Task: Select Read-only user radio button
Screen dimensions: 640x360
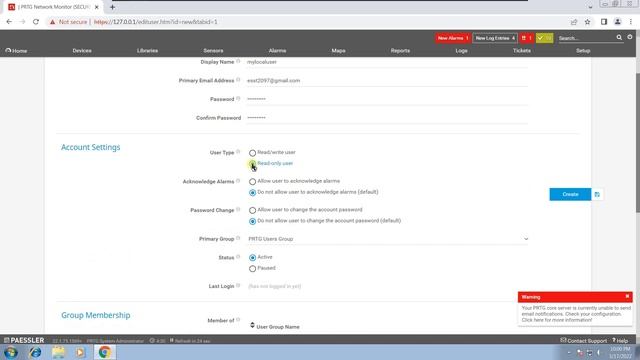Action: pos(252,164)
